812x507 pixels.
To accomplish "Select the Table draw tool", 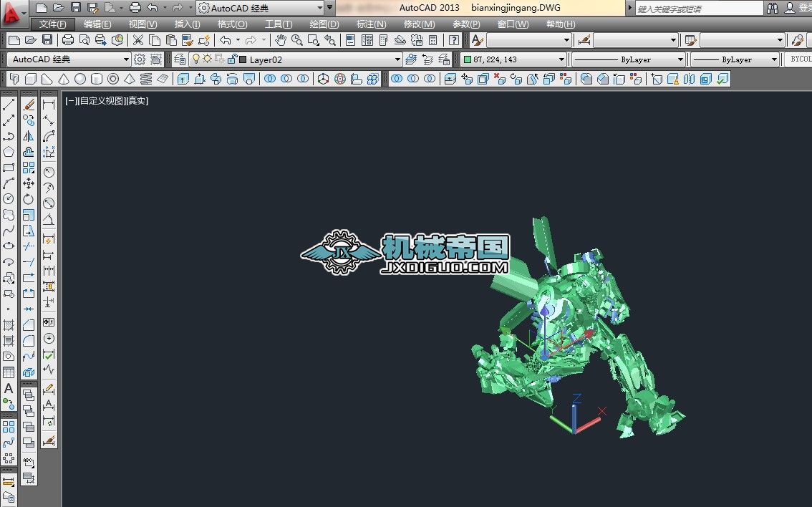I will [9, 372].
